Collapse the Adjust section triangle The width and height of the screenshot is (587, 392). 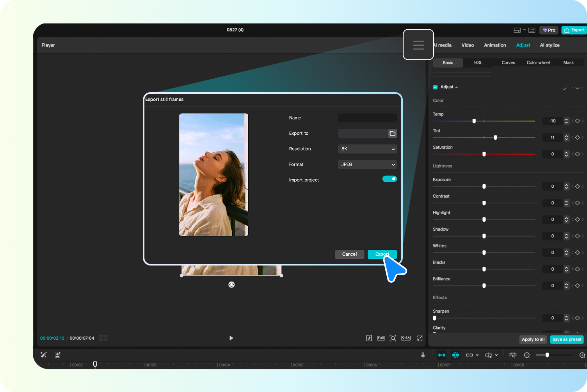coord(456,87)
